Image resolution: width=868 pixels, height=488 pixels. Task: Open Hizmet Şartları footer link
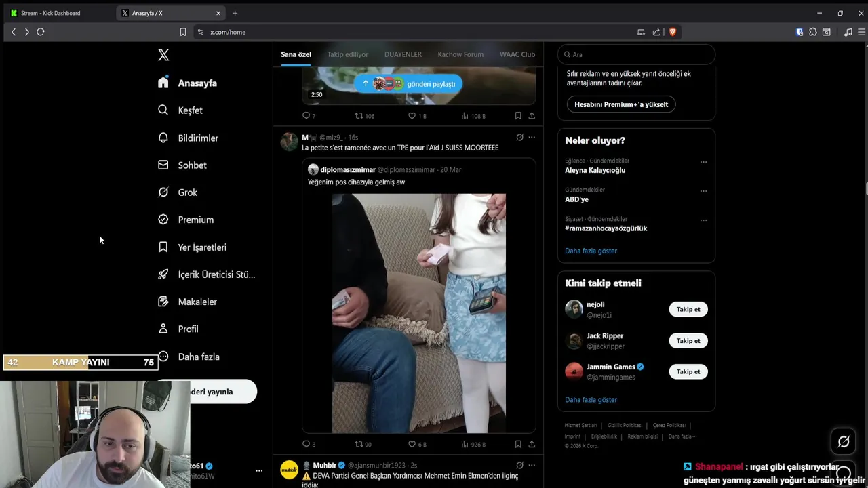click(580, 426)
